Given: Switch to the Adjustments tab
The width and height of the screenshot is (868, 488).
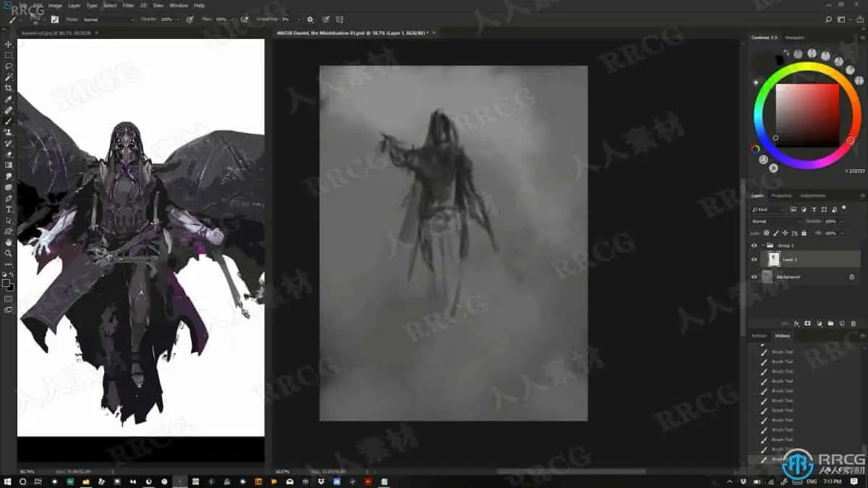Looking at the screenshot, I should click(x=813, y=195).
